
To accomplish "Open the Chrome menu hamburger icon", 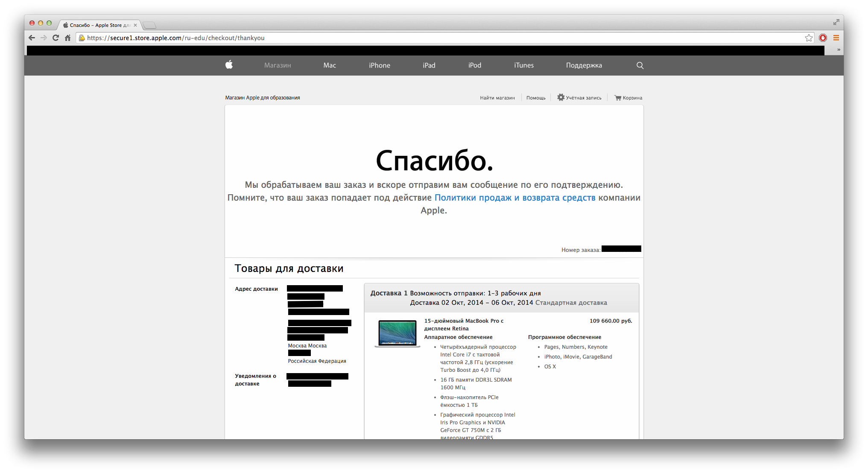I will click(x=836, y=38).
